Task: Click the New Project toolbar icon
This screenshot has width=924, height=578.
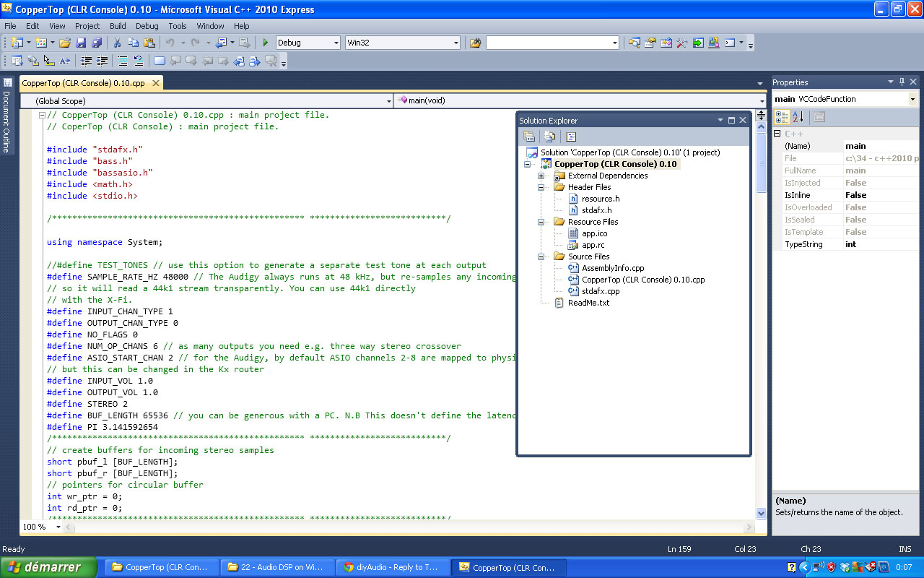Action: click(x=17, y=43)
